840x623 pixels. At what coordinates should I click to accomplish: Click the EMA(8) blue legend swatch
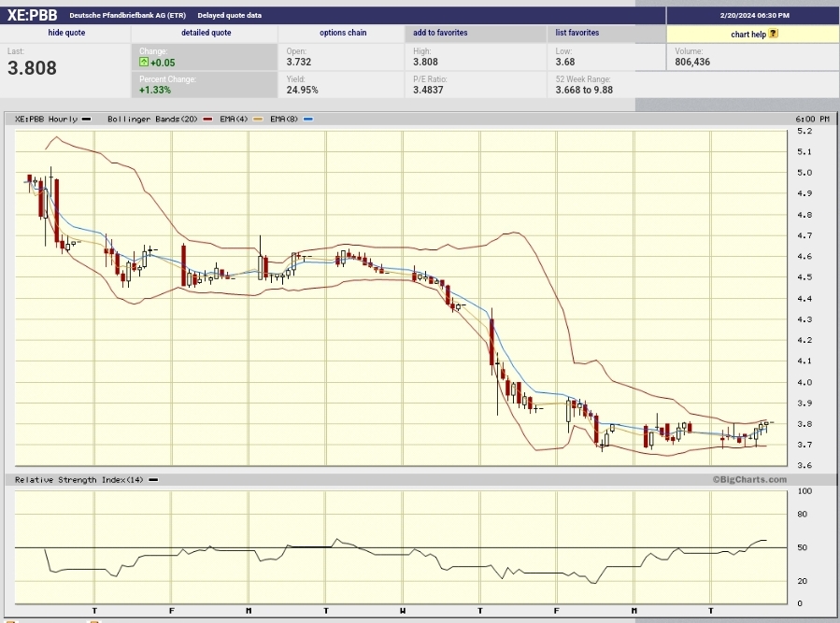pos(308,119)
